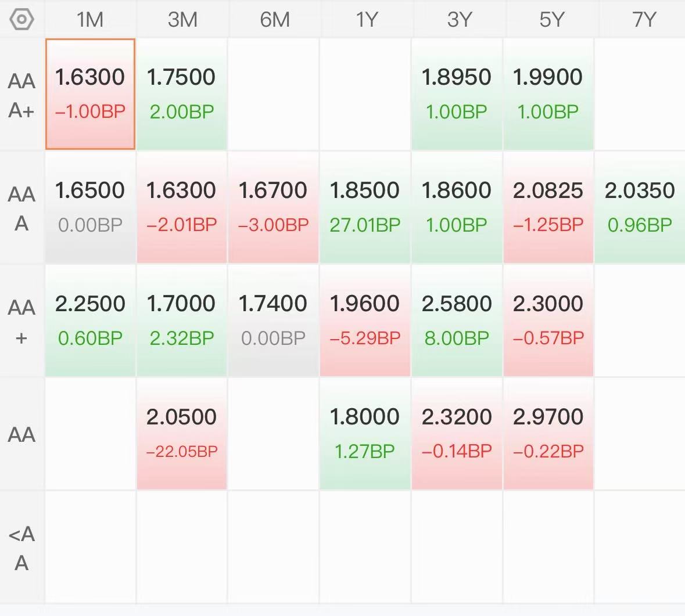The height and width of the screenshot is (616, 685).
Task: Open AAA 1Y cell with 27.01BP change
Action: tap(365, 207)
